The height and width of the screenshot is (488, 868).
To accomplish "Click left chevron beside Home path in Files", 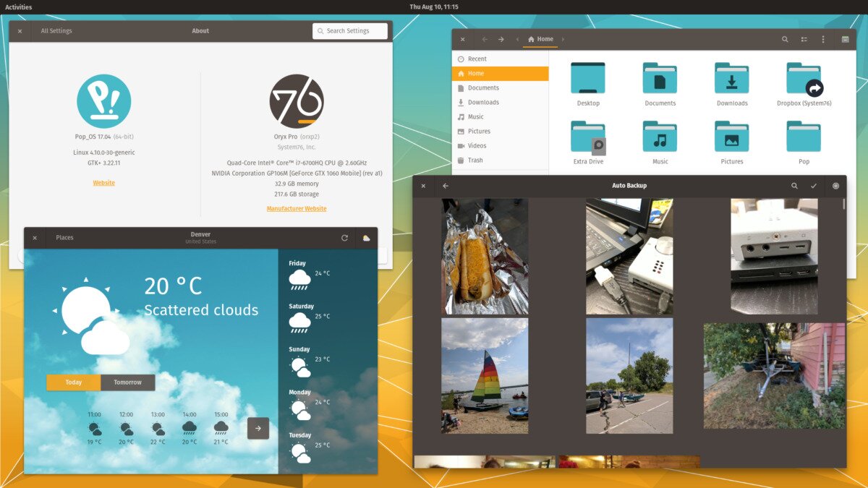I will coord(517,39).
